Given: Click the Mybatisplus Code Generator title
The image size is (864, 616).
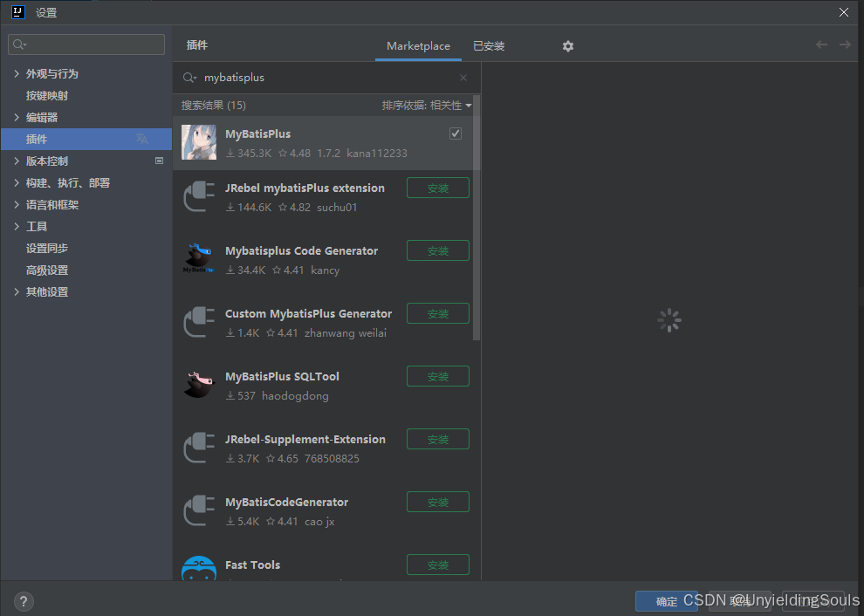Looking at the screenshot, I should coord(301,250).
